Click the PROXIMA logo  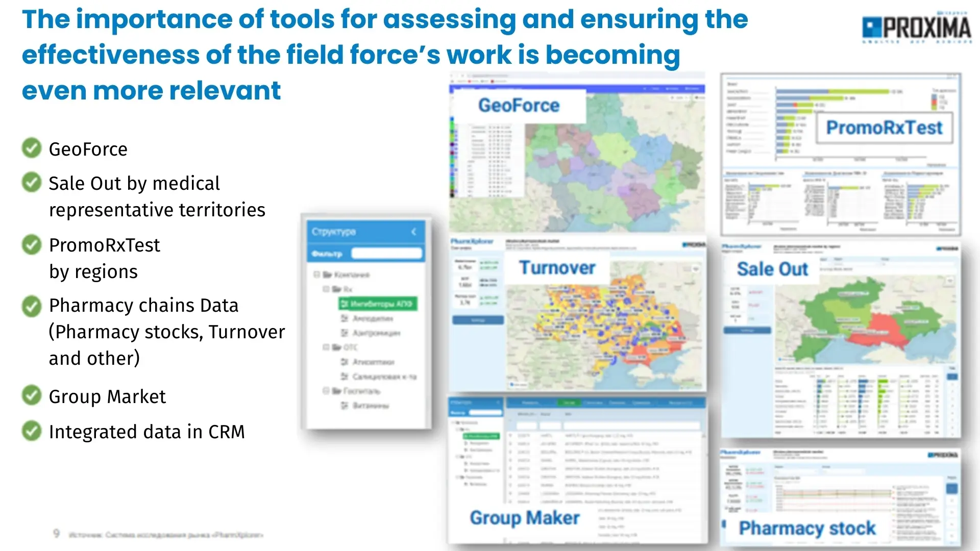click(916, 27)
